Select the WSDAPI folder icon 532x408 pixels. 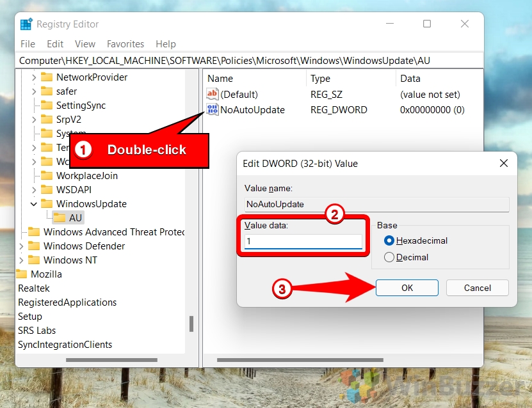47,190
